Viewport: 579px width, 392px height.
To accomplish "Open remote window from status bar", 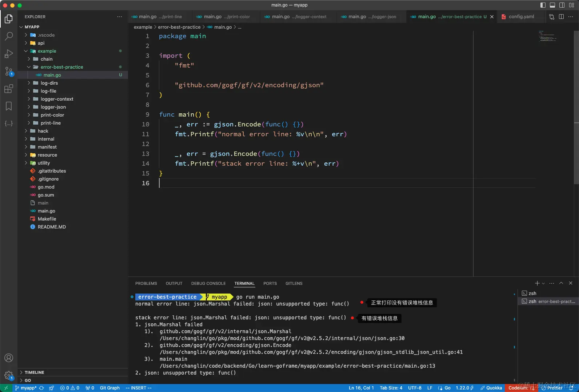I will pyautogui.click(x=6, y=388).
